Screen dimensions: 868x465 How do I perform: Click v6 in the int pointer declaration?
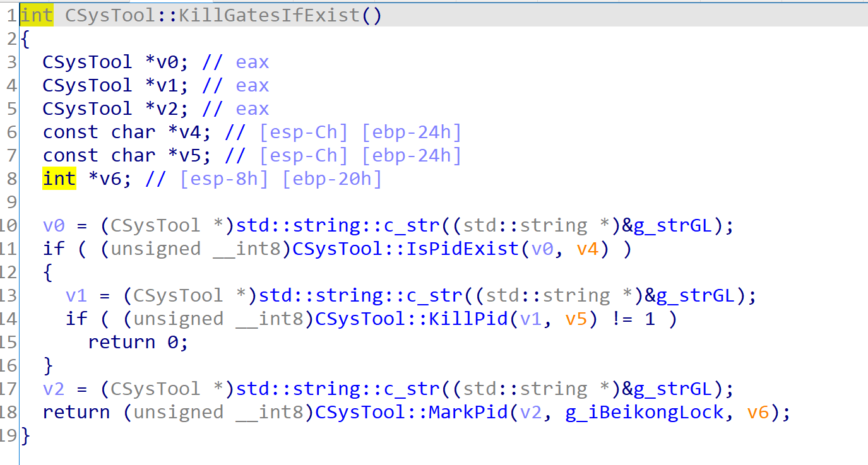[110, 179]
